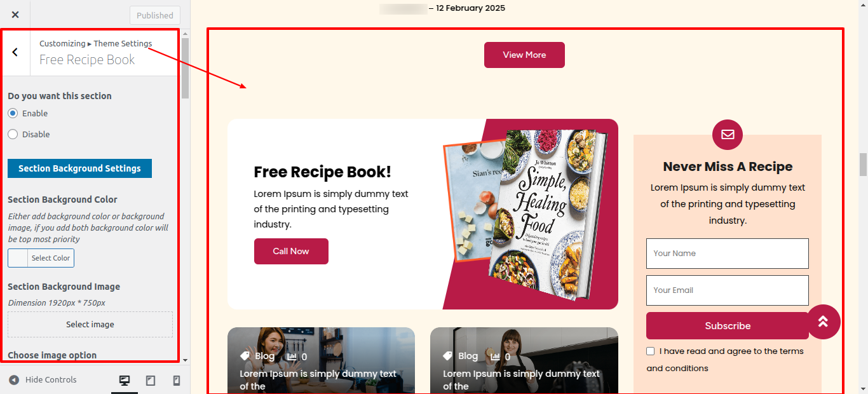Viewport: 868px width, 394px height.
Task: Select the Enable radio button
Action: (13, 113)
